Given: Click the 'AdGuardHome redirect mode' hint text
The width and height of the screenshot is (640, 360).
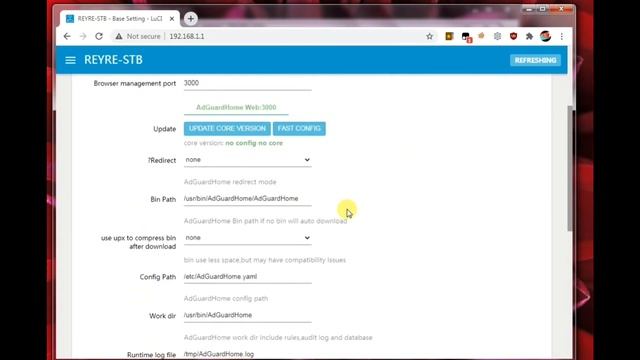Looking at the screenshot, I should click(230, 182).
